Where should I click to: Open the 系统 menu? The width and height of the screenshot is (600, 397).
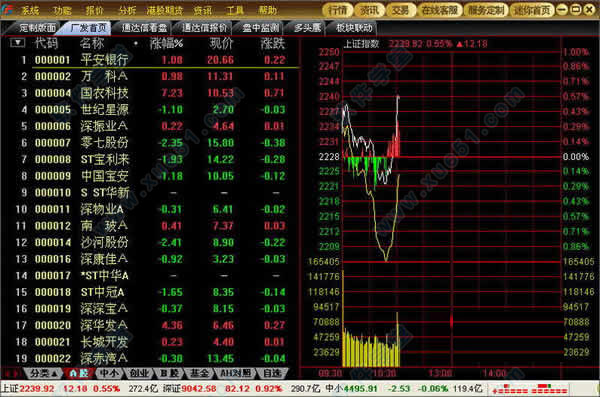tap(30, 10)
